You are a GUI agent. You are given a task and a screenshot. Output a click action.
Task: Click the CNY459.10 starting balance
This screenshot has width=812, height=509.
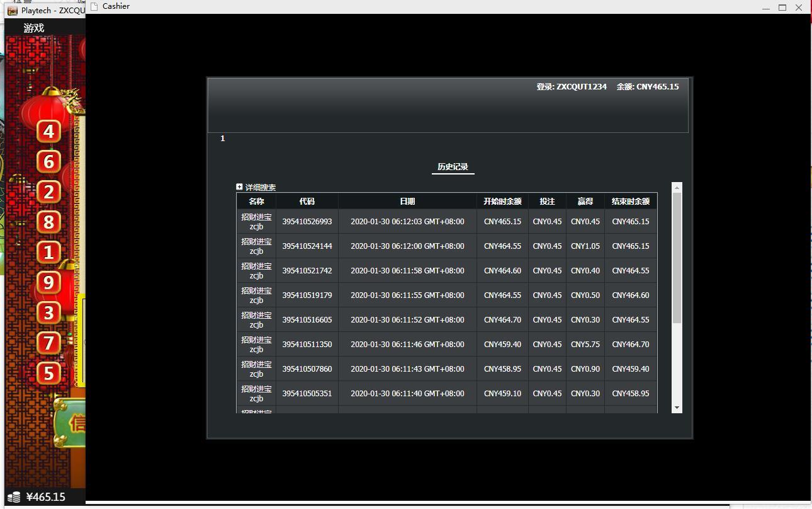tap(502, 394)
